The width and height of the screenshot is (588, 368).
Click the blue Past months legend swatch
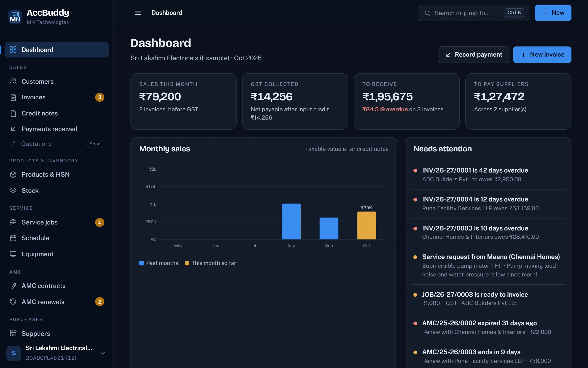click(x=141, y=263)
